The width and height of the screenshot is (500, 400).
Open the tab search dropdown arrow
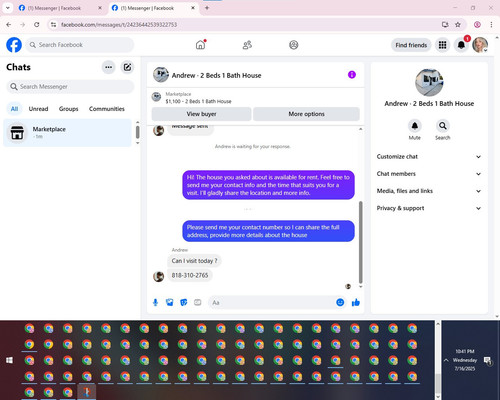[x=8, y=8]
